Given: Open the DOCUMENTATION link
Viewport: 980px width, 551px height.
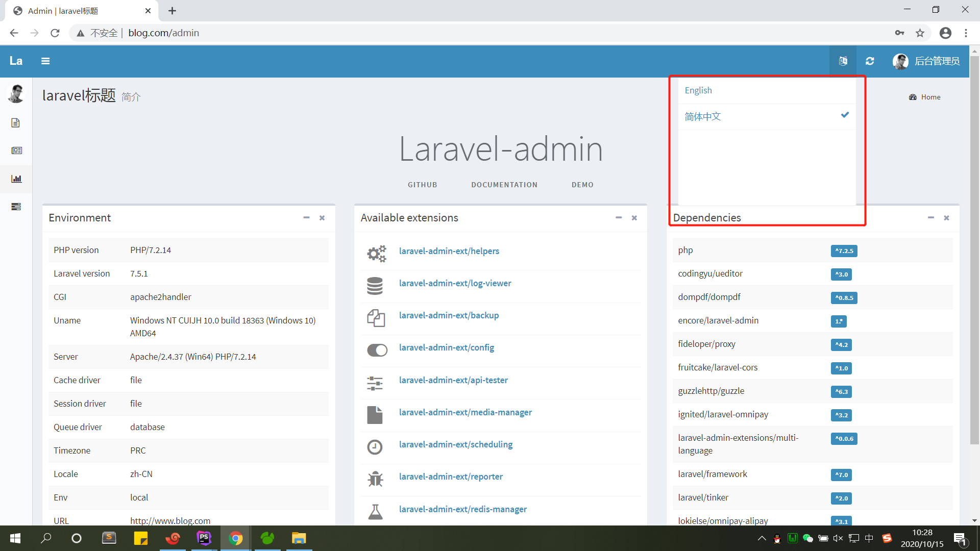Looking at the screenshot, I should [504, 185].
